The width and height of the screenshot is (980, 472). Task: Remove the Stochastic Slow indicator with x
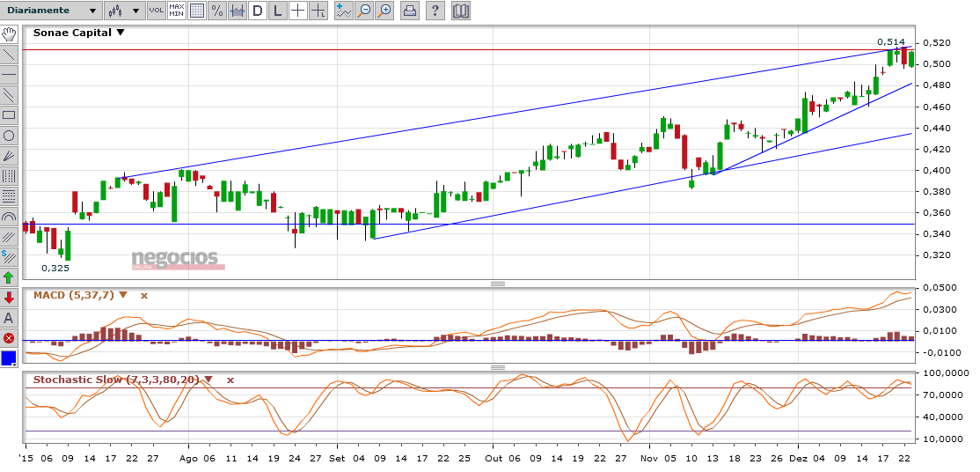pos(230,380)
